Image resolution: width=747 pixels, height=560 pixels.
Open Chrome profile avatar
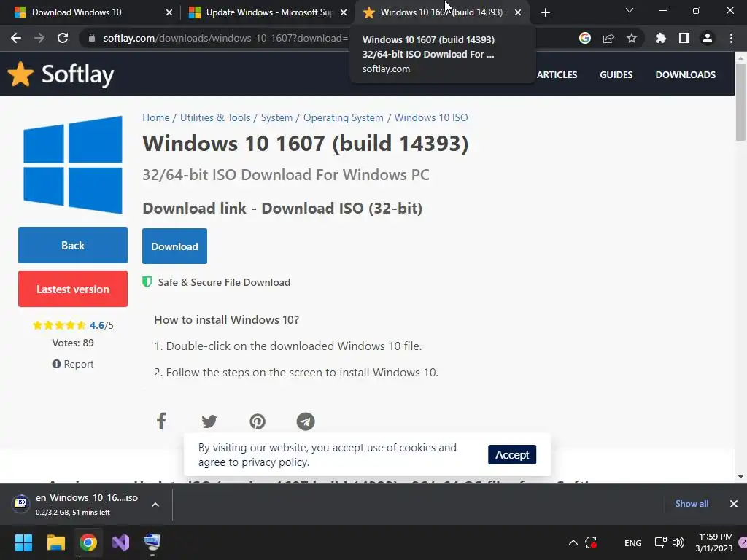click(708, 38)
